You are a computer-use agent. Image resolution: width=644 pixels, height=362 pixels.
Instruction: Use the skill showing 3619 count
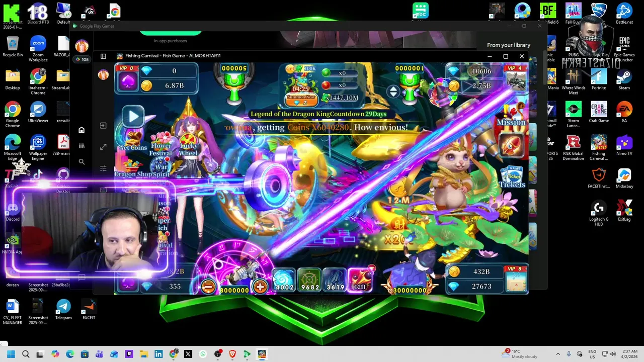(335, 281)
